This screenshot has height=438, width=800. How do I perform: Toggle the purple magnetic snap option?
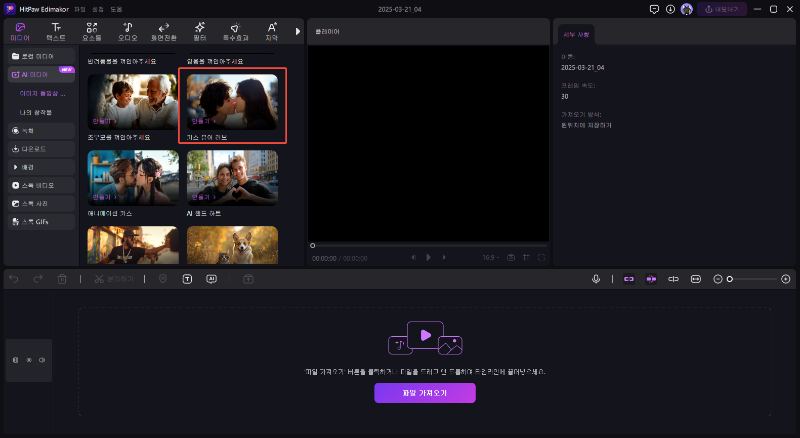click(651, 279)
